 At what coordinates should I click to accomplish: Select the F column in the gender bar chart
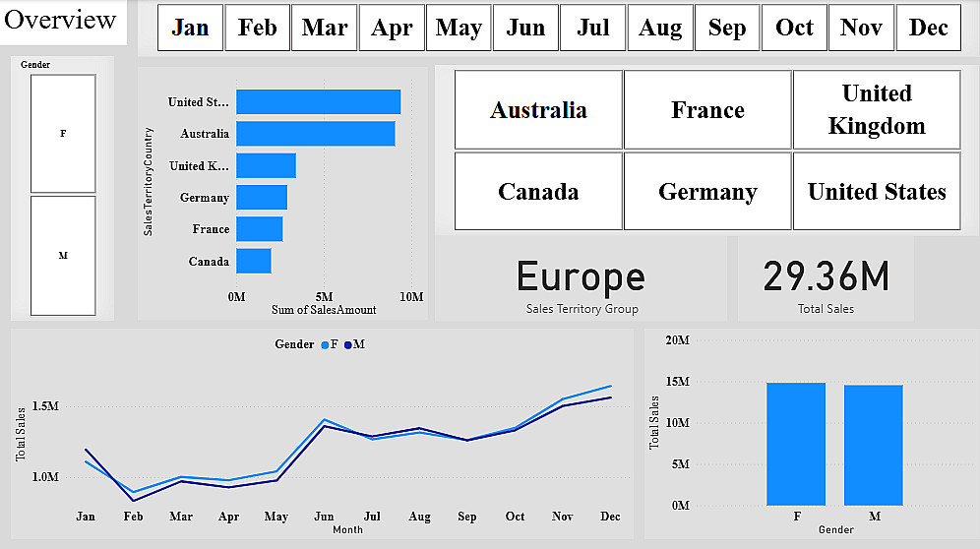coord(796,444)
